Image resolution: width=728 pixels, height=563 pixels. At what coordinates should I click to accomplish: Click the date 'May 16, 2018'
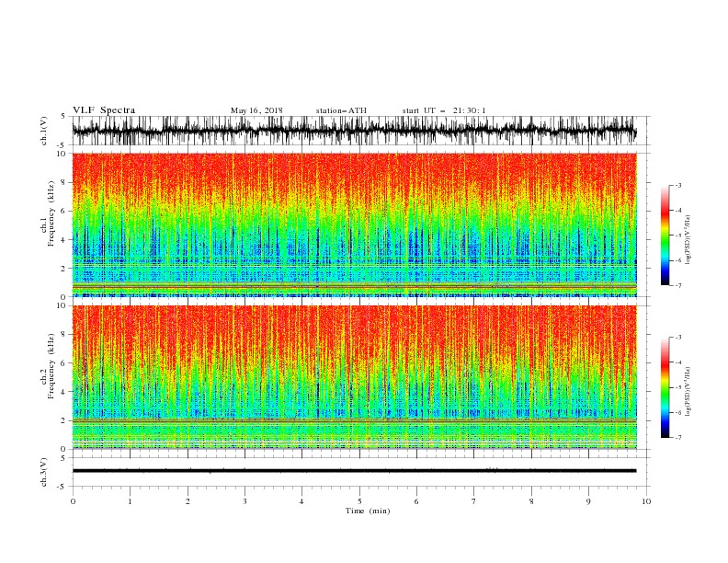(x=256, y=110)
